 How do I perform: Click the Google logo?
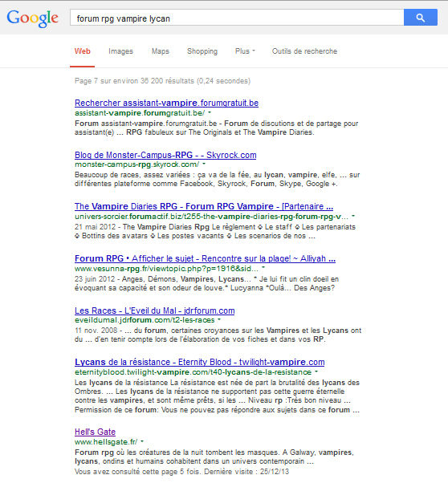(33, 18)
